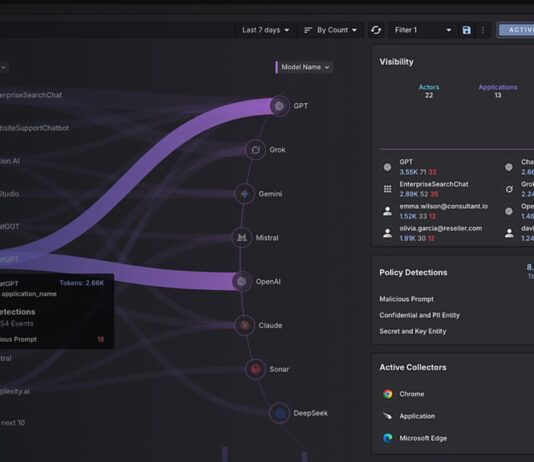Click the EnterpriseSearchChat grid icon
534x462 pixels.
tap(388, 189)
